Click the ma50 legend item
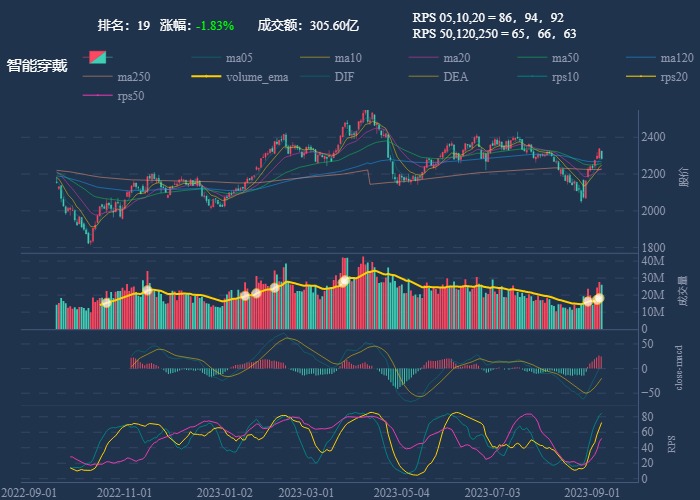The width and height of the screenshot is (700, 500). (566, 58)
